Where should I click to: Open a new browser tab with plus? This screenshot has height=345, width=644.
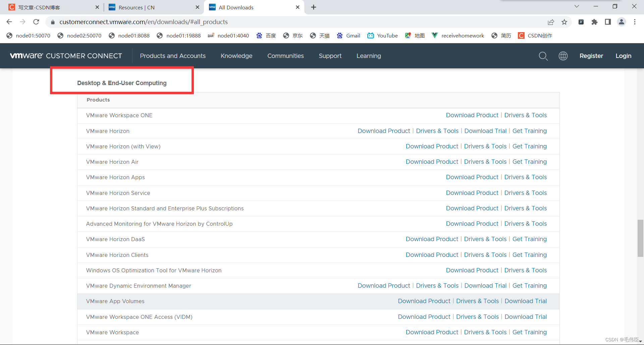(x=314, y=7)
